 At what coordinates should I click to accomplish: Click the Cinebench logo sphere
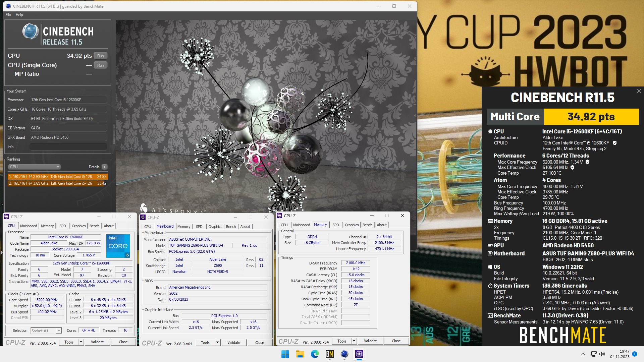click(31, 32)
